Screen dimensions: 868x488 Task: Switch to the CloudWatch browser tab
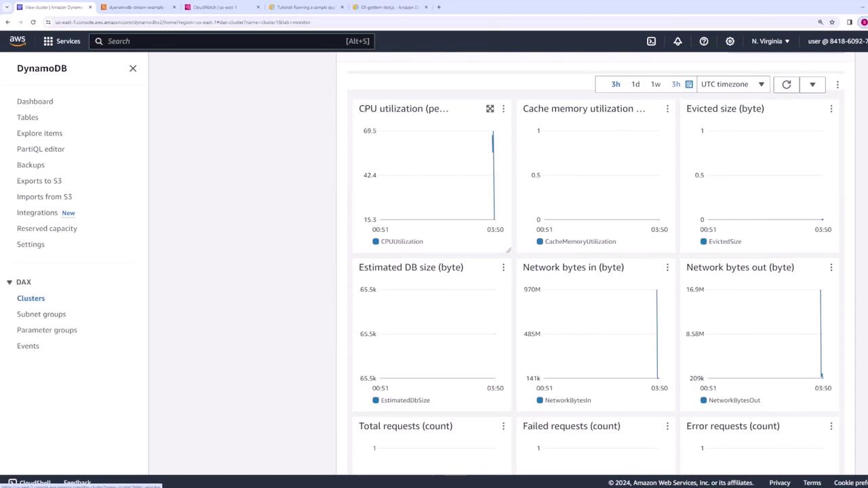click(221, 7)
